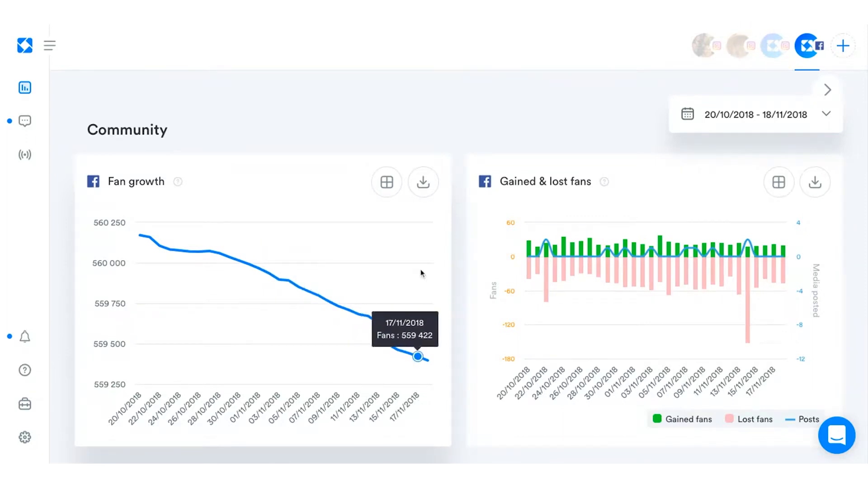Drag the fan growth chart timeline slider
Viewport: 868px width, 488px height.
click(417, 356)
